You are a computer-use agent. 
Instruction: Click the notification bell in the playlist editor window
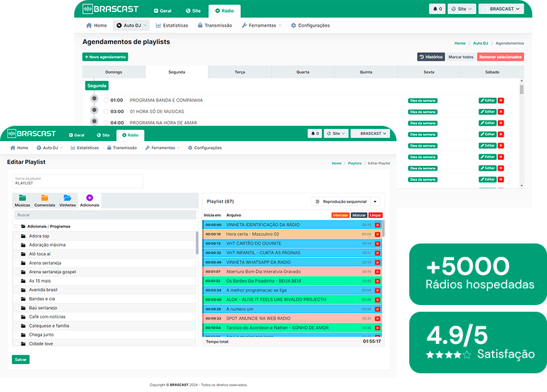click(315, 133)
